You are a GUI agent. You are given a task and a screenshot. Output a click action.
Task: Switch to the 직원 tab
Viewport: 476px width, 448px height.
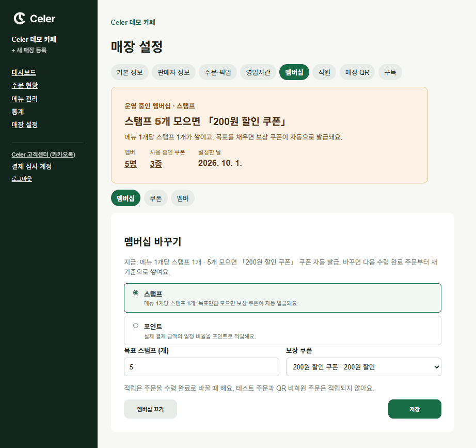click(324, 72)
